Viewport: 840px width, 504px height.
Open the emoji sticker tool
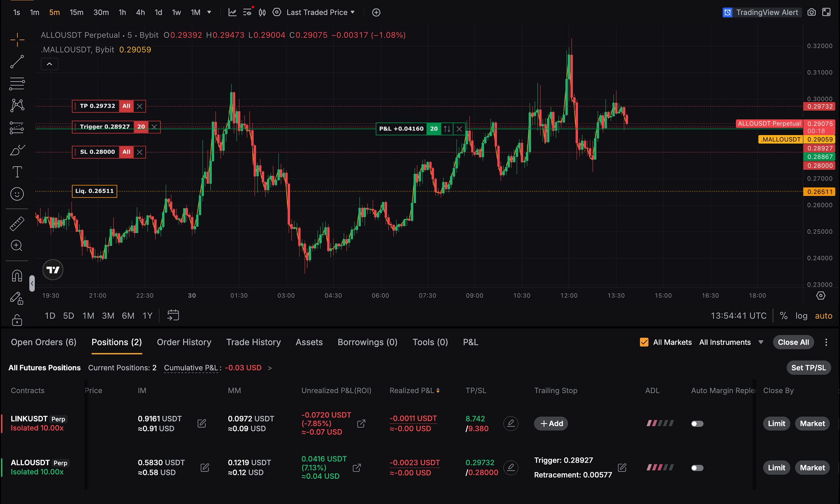17,194
